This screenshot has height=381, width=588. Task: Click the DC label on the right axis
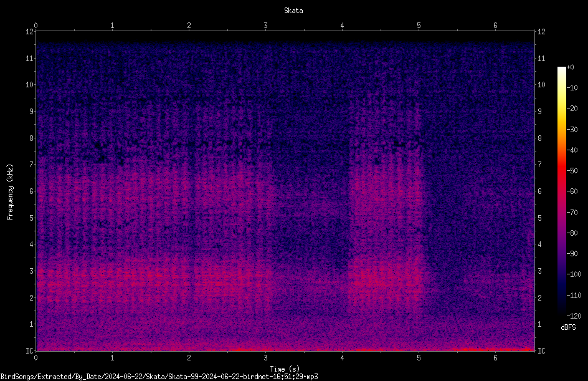pyautogui.click(x=541, y=351)
